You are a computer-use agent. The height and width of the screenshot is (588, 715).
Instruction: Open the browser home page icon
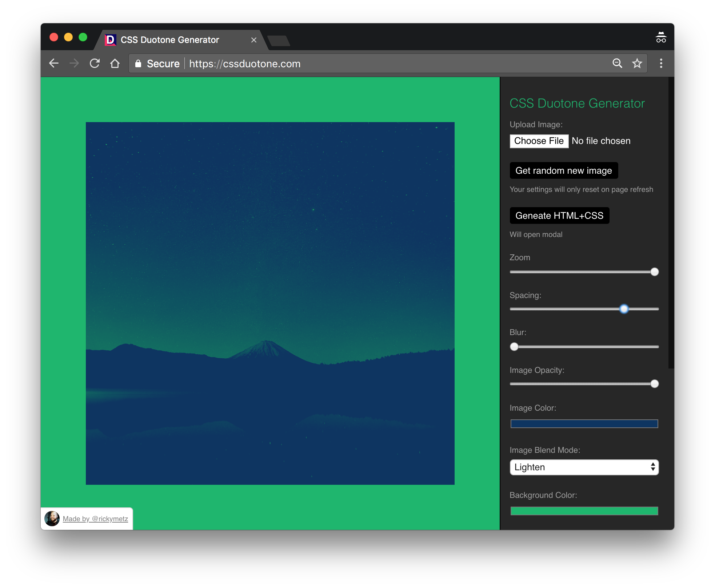coord(115,63)
